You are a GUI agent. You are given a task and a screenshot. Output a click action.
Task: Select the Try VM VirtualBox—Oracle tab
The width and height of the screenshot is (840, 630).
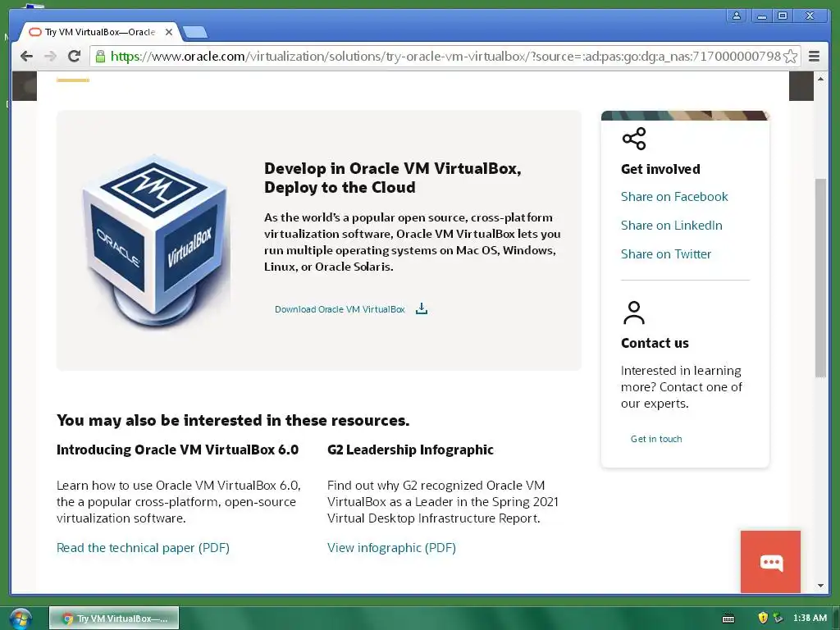click(x=99, y=32)
